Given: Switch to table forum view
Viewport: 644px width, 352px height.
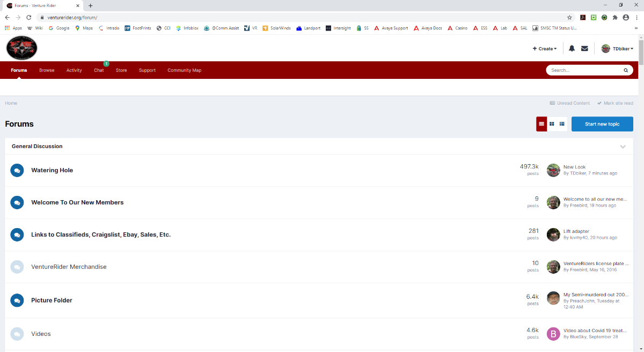Looking at the screenshot, I should pyautogui.click(x=541, y=124).
